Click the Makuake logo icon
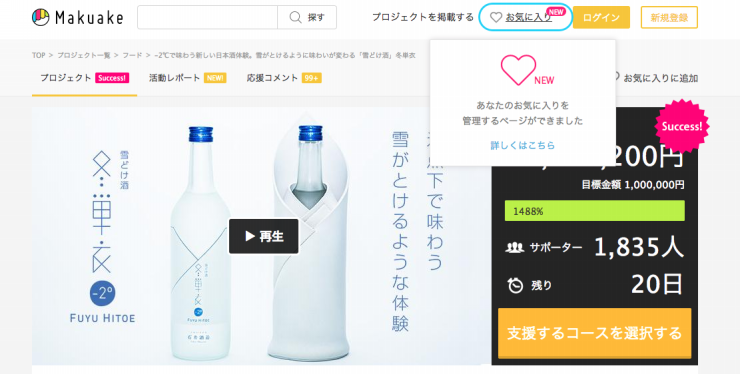 (41, 17)
